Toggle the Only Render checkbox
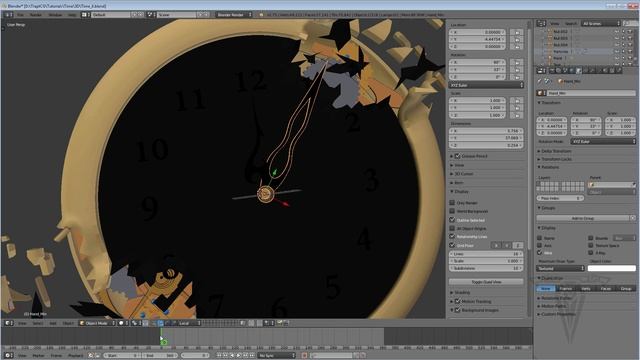Screen dimensions: 640x360 452,202
